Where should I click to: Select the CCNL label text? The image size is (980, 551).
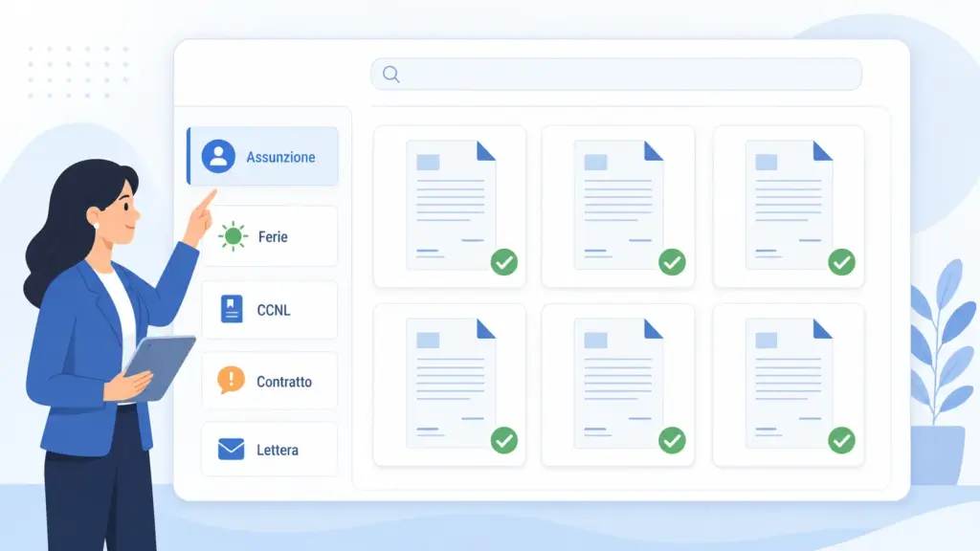point(274,310)
